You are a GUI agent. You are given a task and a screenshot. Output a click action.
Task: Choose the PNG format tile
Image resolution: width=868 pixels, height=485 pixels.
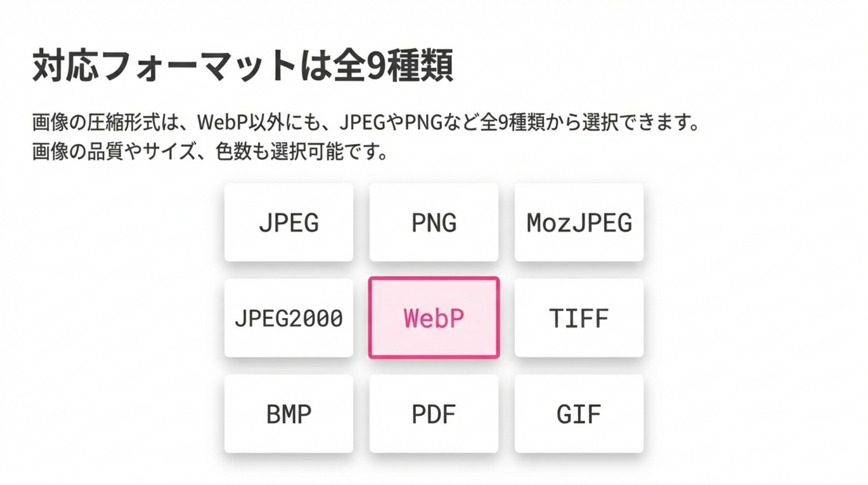434,223
